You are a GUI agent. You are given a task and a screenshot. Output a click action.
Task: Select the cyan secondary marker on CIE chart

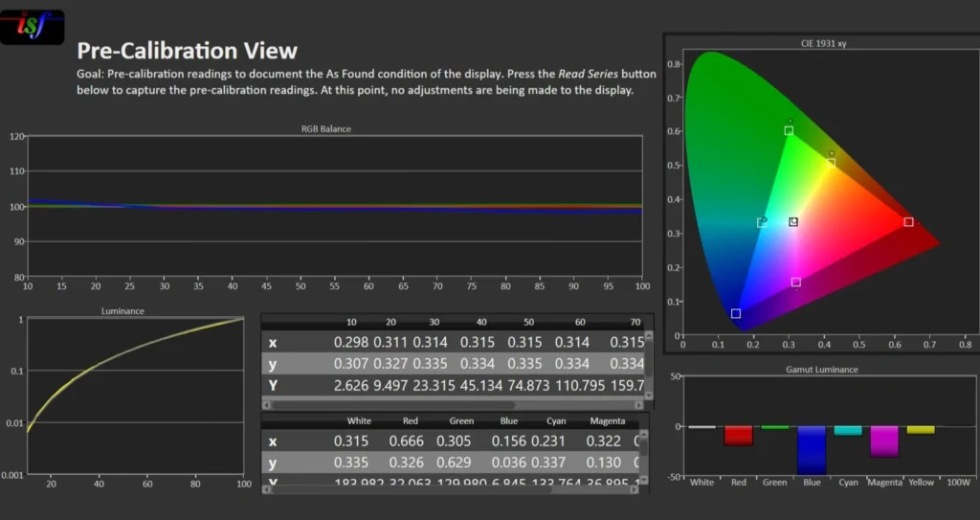tap(762, 223)
